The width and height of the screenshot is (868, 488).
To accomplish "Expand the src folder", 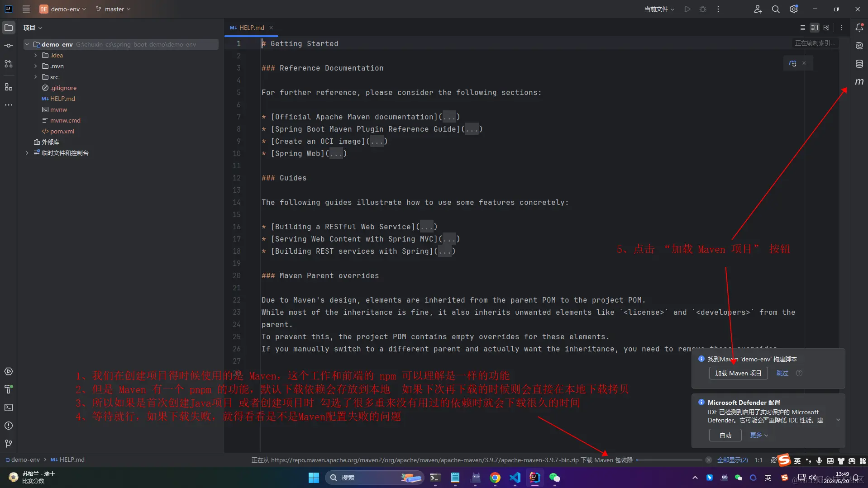I will 36,77.
